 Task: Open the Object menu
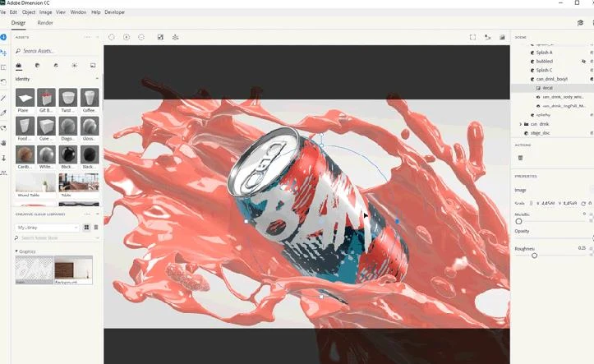tap(29, 12)
